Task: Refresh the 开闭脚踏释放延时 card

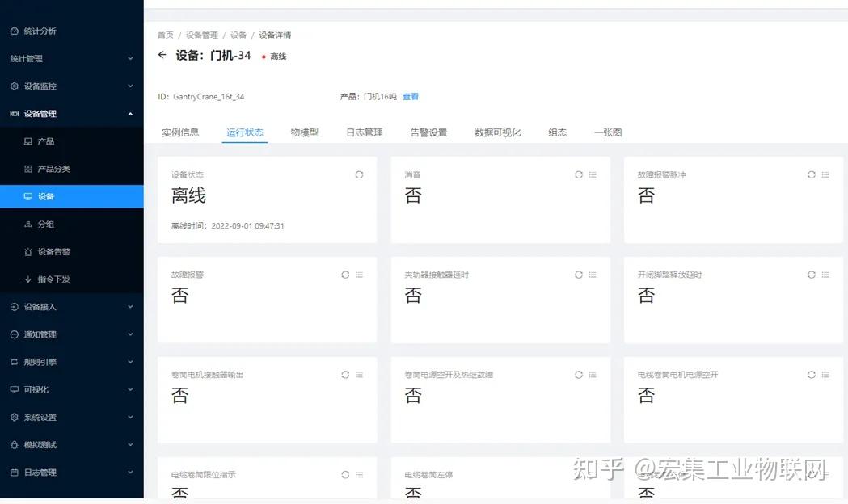Action: [812, 275]
